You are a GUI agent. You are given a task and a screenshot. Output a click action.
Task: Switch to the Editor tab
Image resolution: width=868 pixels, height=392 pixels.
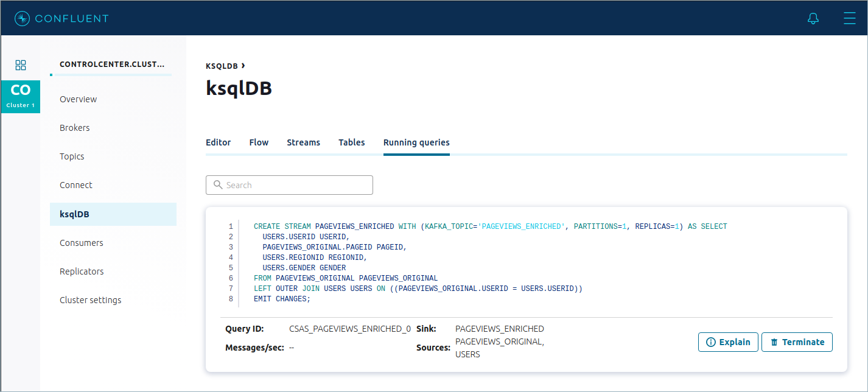219,142
